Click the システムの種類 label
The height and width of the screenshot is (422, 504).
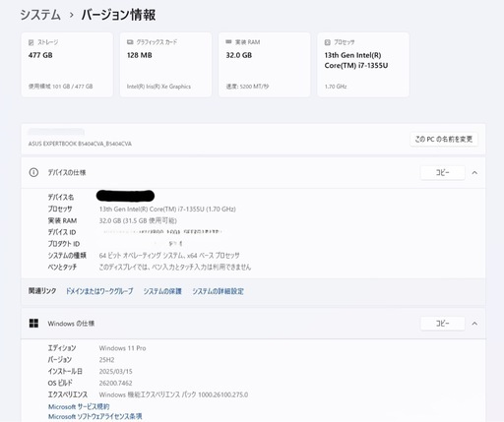click(x=67, y=256)
